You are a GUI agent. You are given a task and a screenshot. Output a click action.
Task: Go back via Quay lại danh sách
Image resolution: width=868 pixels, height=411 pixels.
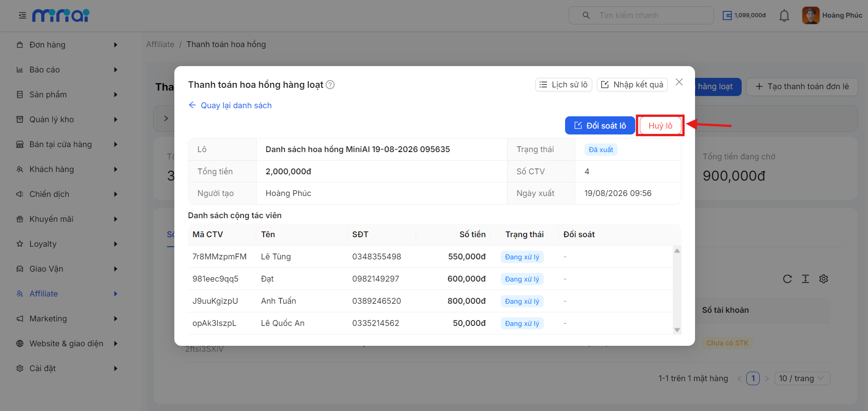click(230, 105)
